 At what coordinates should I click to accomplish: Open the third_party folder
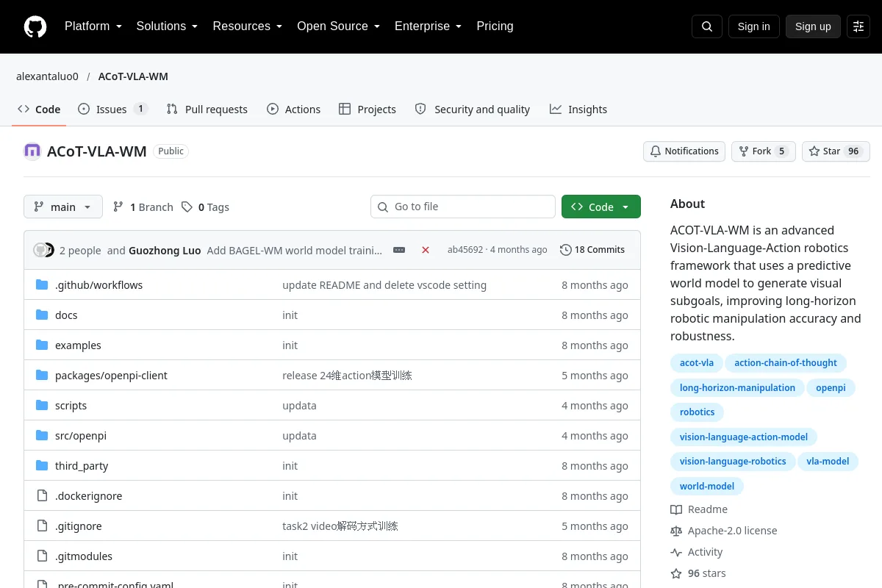pyautogui.click(x=82, y=466)
